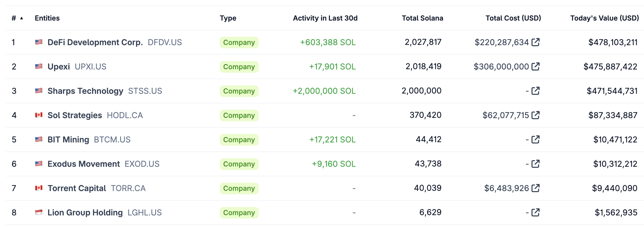
Task: Sort table by Type column header
Action: click(228, 18)
